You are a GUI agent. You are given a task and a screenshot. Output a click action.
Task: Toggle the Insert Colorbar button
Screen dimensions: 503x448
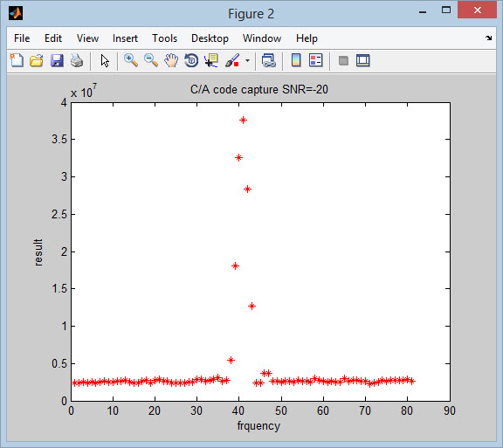[296, 60]
